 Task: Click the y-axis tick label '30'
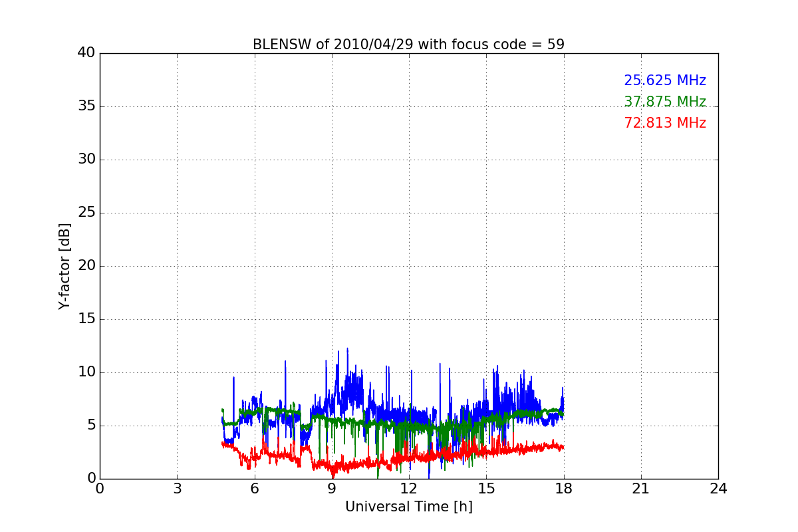[86, 160]
